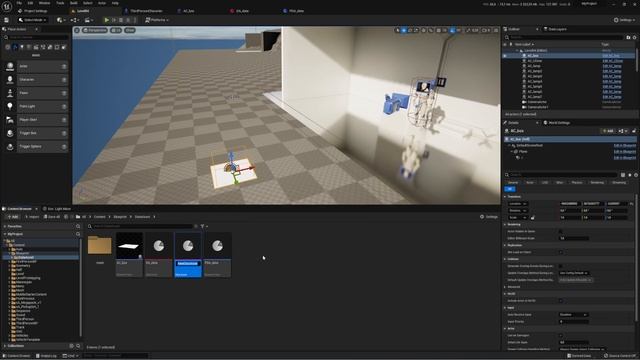The image size is (640, 360).
Task: Click the viewport maximize/restore layout icon
Action: [x=496, y=30]
